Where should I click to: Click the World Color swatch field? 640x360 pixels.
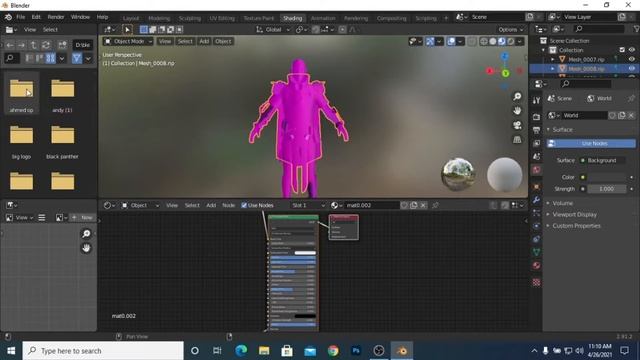click(x=607, y=177)
